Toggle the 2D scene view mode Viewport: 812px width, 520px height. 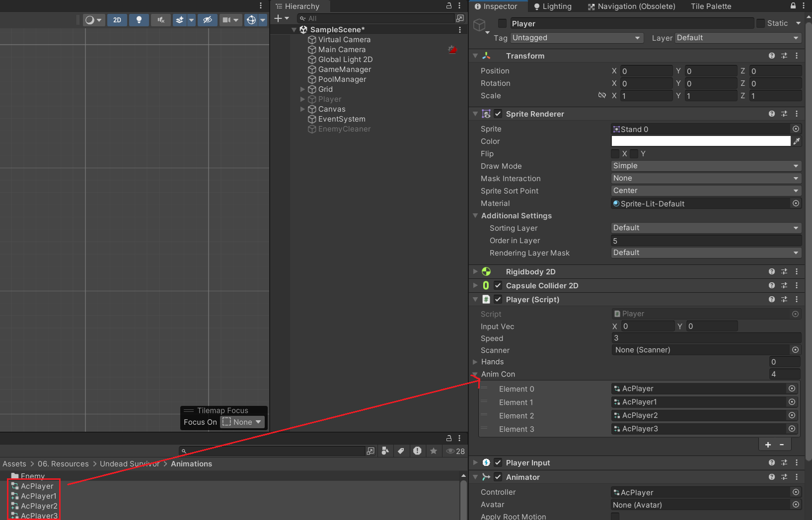pos(117,20)
